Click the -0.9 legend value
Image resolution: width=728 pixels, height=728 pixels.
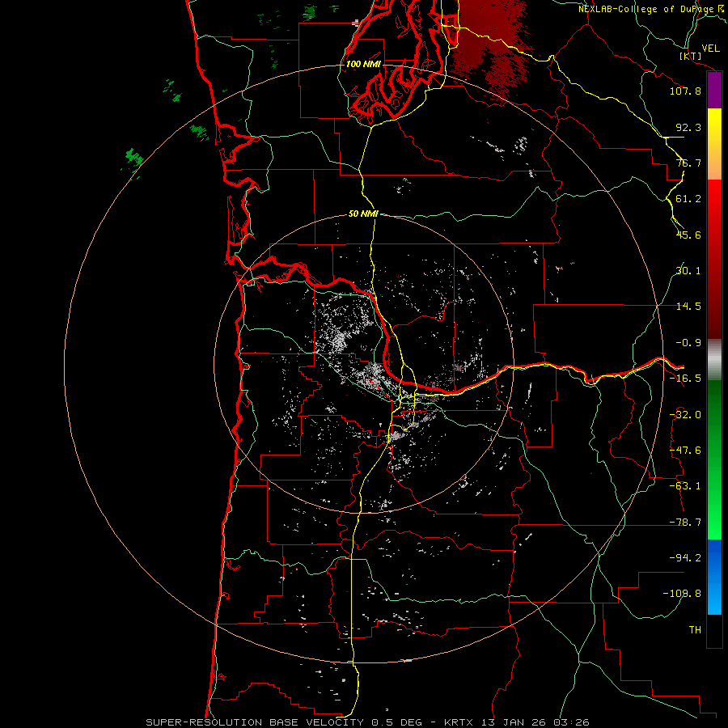pyautogui.click(x=688, y=343)
